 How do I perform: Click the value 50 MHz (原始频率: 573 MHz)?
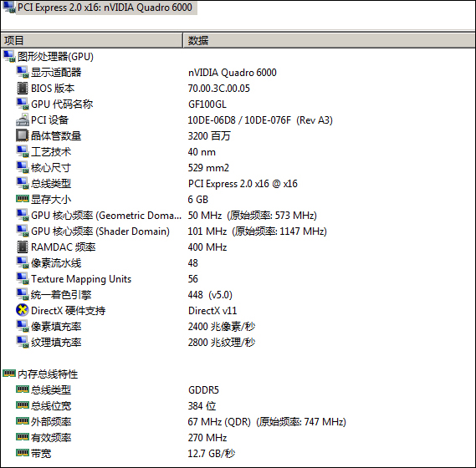(253, 216)
